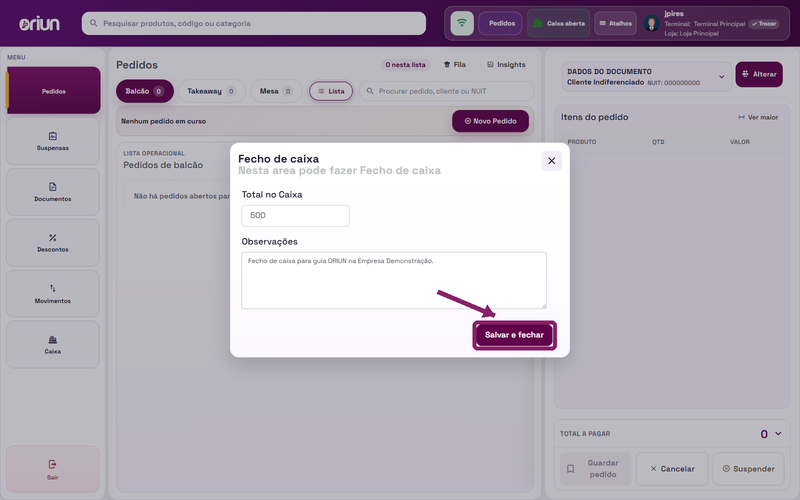
Task: Open the Insights view
Action: [x=506, y=65]
